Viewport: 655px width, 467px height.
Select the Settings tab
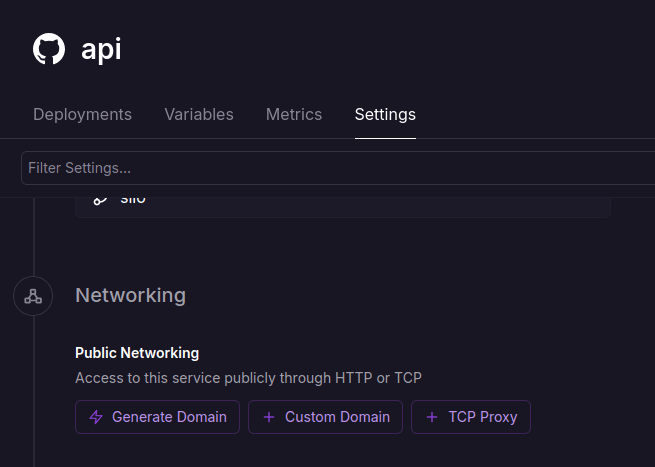click(385, 114)
